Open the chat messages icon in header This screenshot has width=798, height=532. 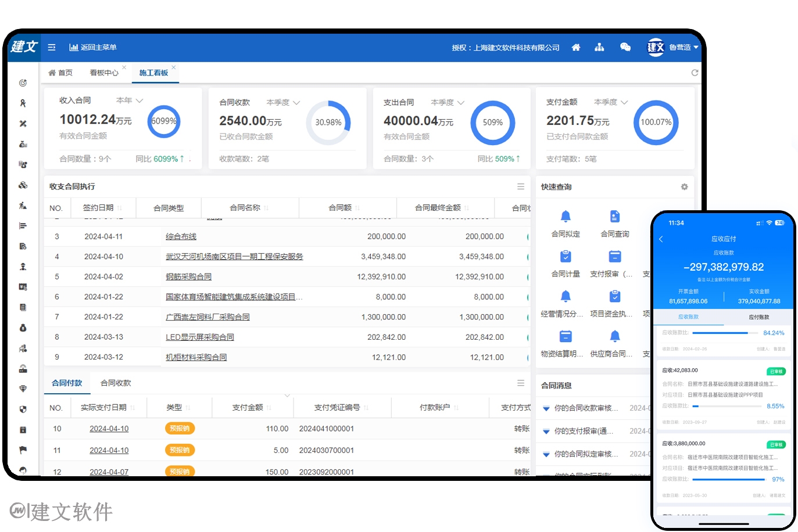[625, 48]
